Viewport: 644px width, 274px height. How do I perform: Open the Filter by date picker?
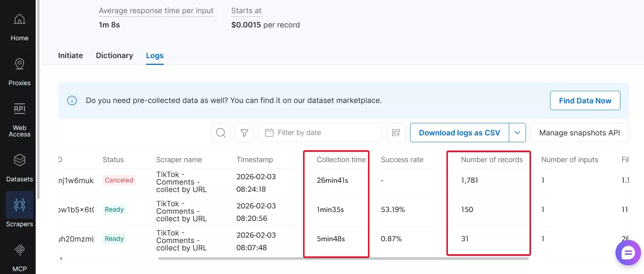pyautogui.click(x=320, y=133)
